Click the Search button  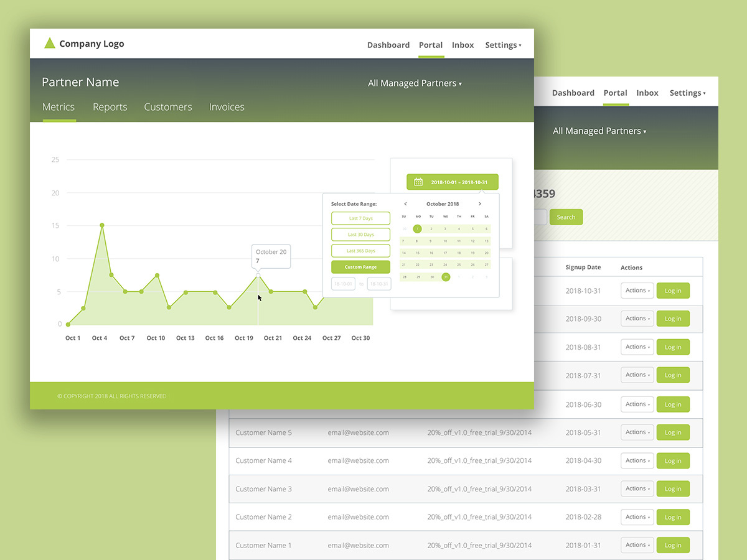565,217
